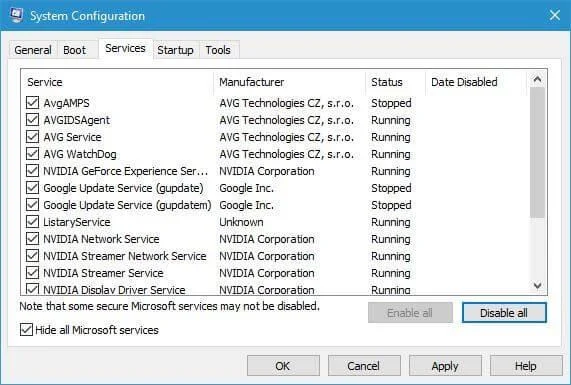Click the OK button

click(x=283, y=366)
